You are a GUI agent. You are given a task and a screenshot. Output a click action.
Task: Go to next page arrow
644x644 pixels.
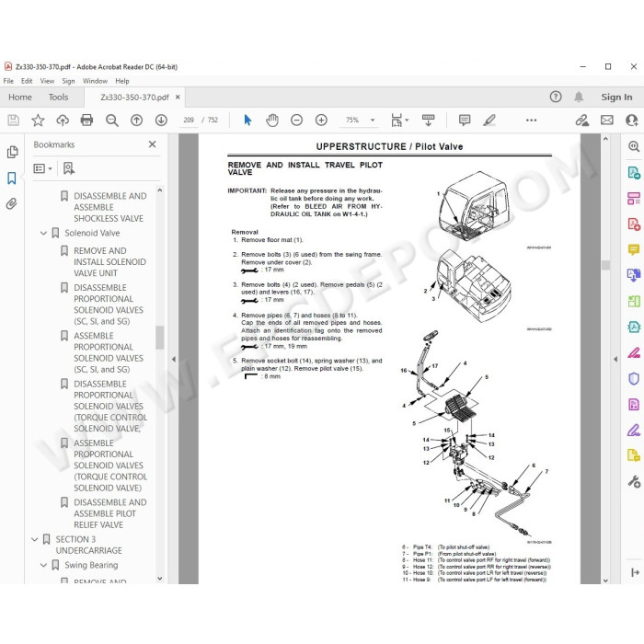[x=161, y=120]
